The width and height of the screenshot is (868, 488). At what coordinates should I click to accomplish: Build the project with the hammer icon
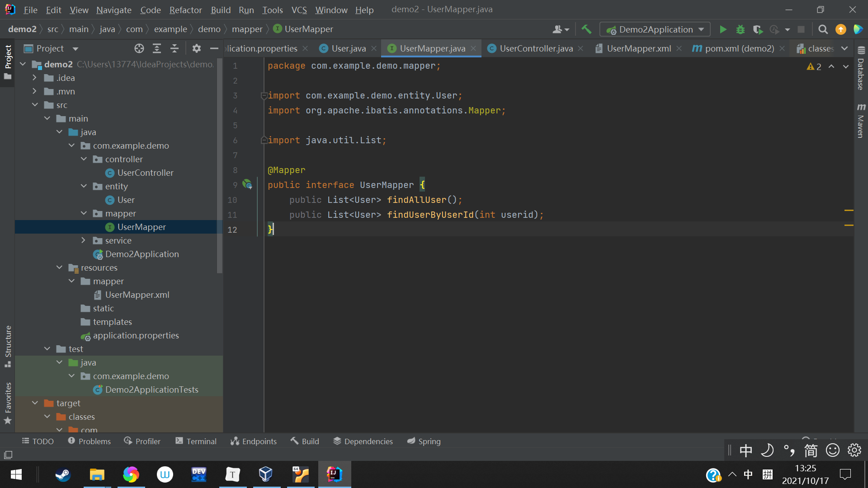coord(586,29)
